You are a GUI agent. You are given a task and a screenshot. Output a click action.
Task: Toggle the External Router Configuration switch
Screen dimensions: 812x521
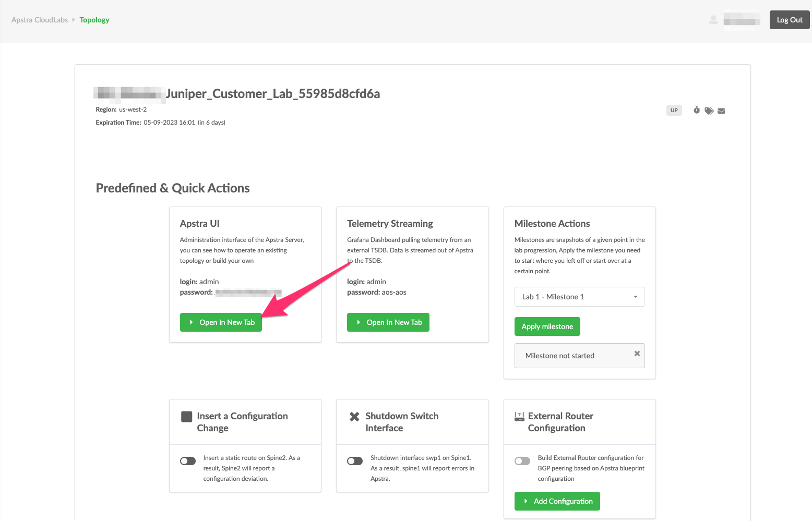pyautogui.click(x=522, y=461)
